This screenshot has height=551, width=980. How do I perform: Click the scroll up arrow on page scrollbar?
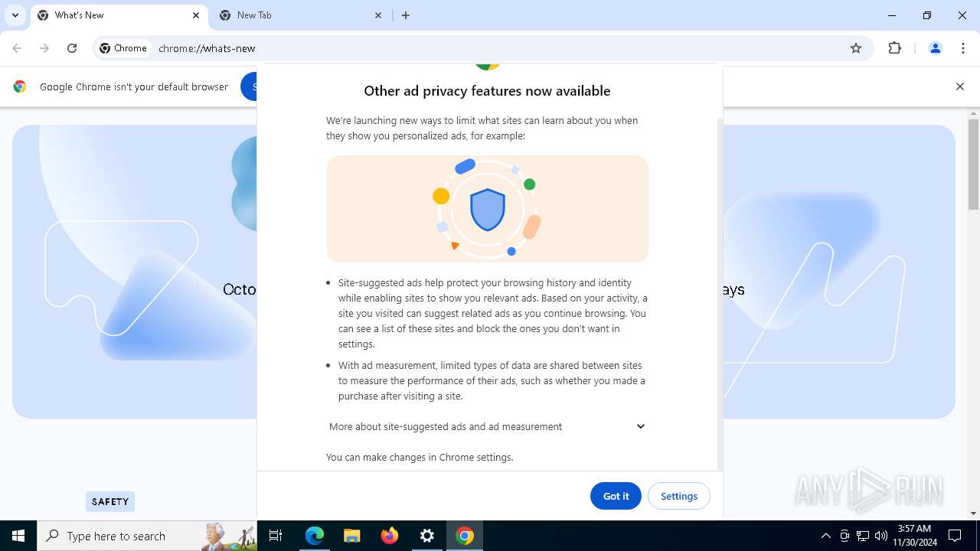tap(973, 114)
